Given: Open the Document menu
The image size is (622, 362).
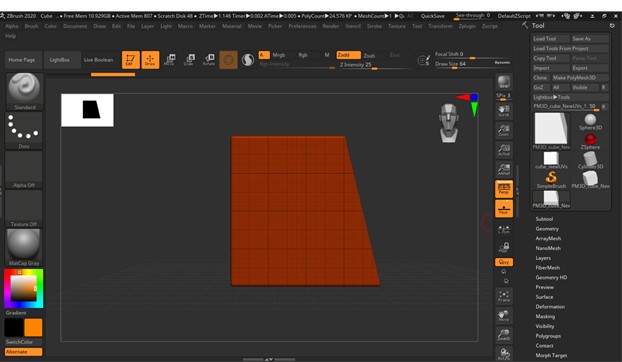Looking at the screenshot, I should 75,26.
